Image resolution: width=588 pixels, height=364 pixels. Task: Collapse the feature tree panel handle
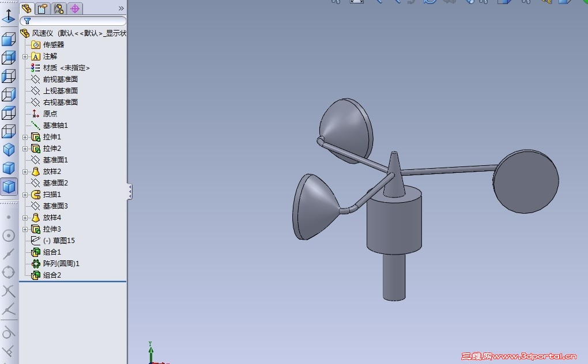130,192
